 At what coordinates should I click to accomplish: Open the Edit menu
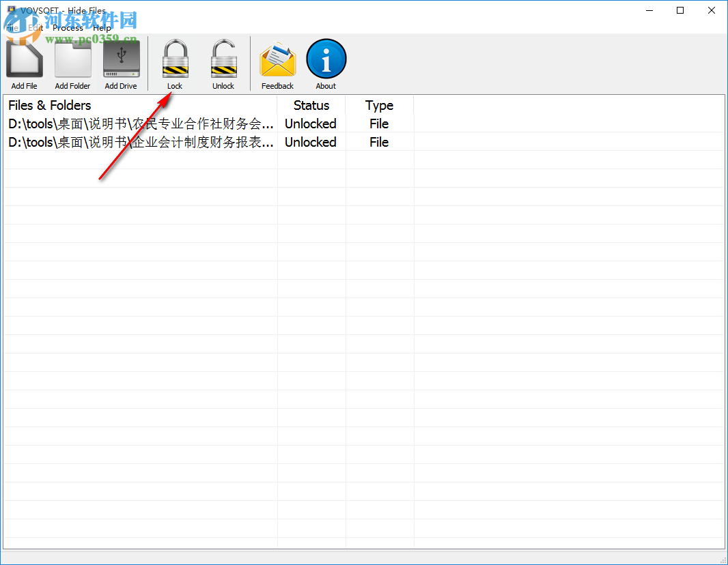[36, 28]
